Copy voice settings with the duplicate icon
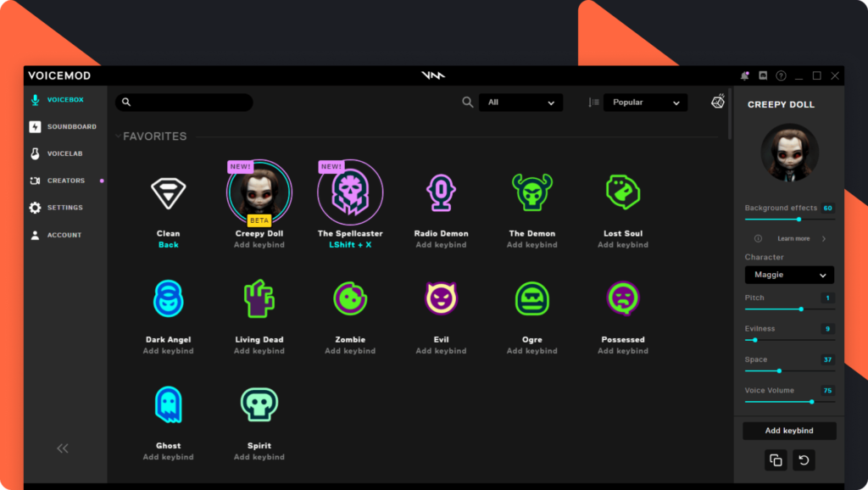 tap(775, 459)
